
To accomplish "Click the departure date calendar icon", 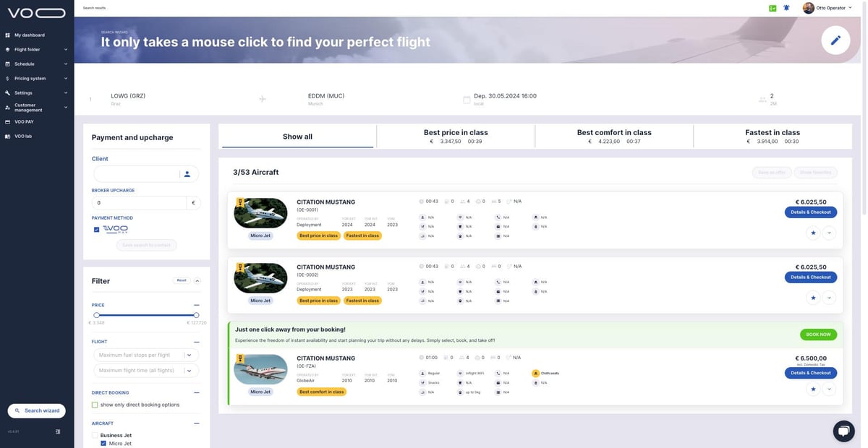I will coord(467,99).
